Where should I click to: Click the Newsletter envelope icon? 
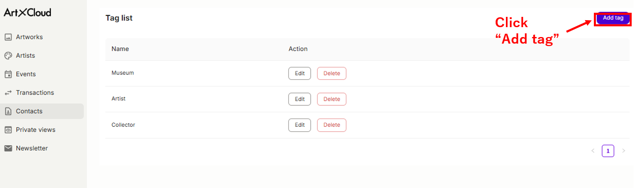click(x=8, y=148)
